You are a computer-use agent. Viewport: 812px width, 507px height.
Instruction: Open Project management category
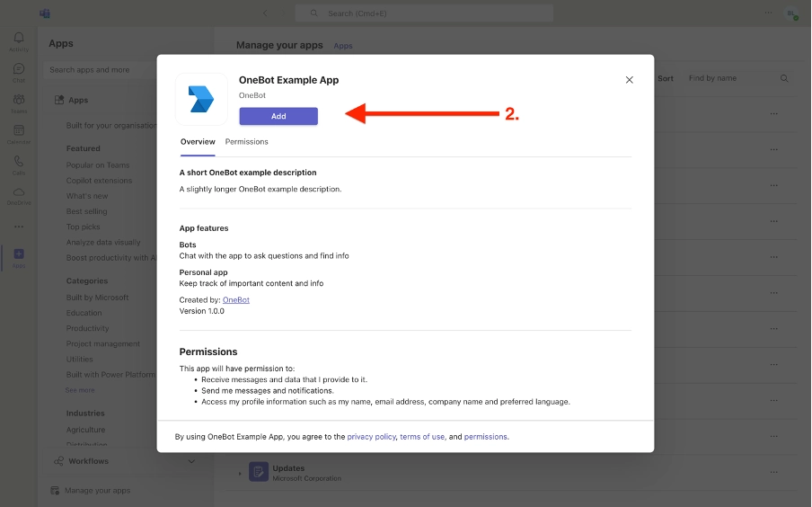pos(103,343)
